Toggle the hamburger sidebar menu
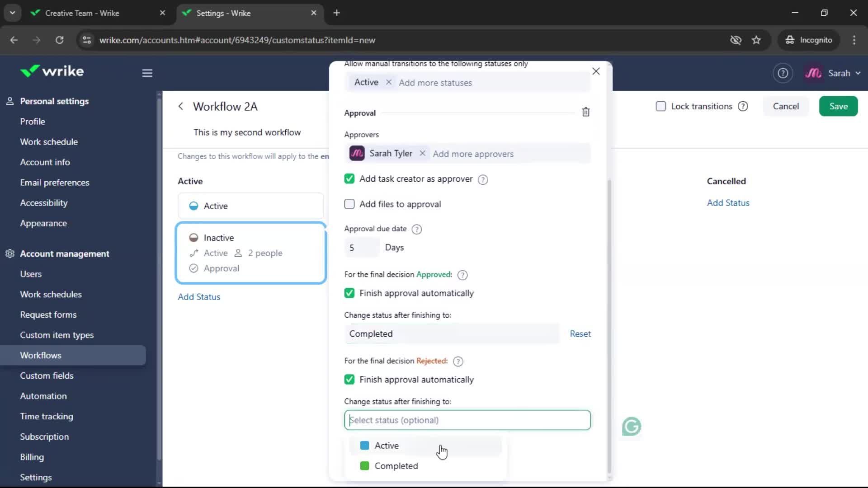 tap(147, 73)
